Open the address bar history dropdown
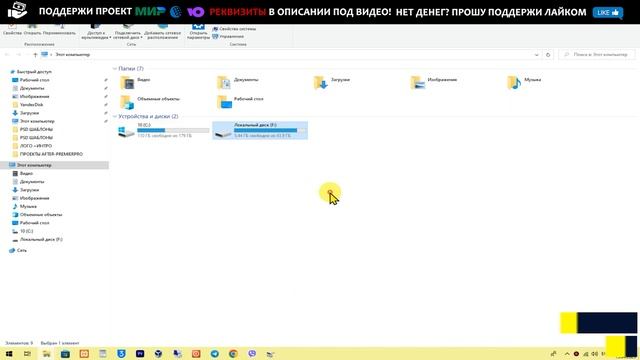 click(x=536, y=55)
